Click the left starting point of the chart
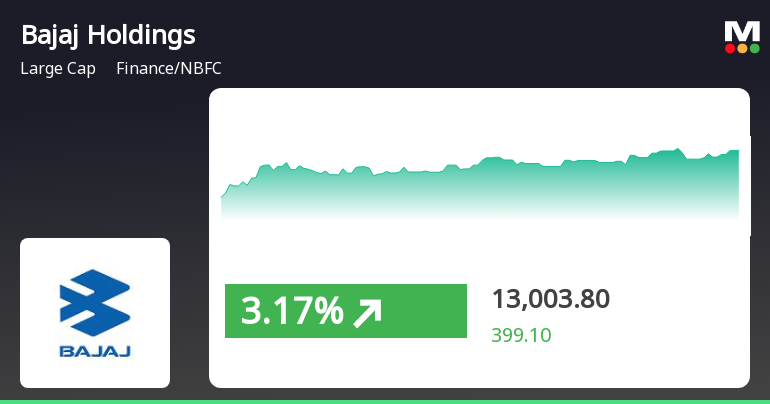Viewport: 770px width, 404px height. click(x=222, y=197)
